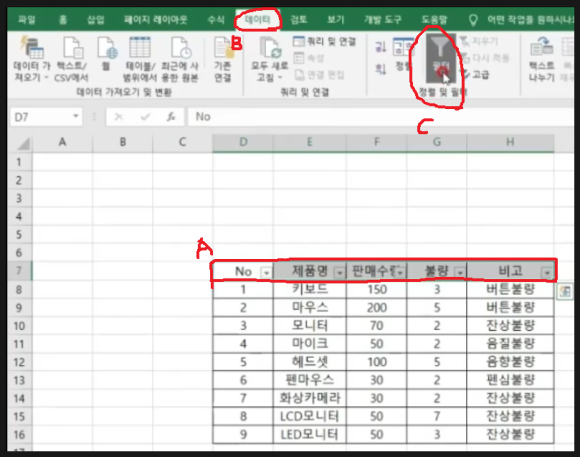Select cell containing 음향불량
This screenshot has height=457, width=580.
(x=510, y=362)
